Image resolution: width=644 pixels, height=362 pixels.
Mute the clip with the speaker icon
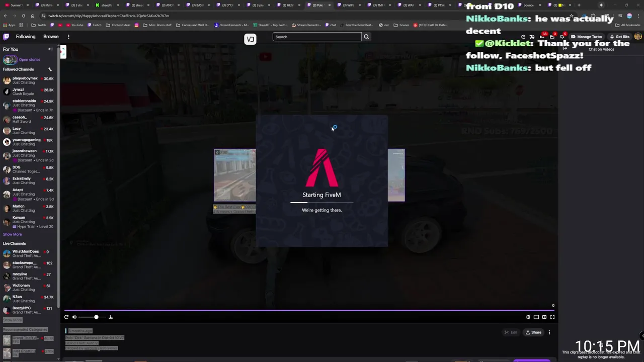[74, 317]
